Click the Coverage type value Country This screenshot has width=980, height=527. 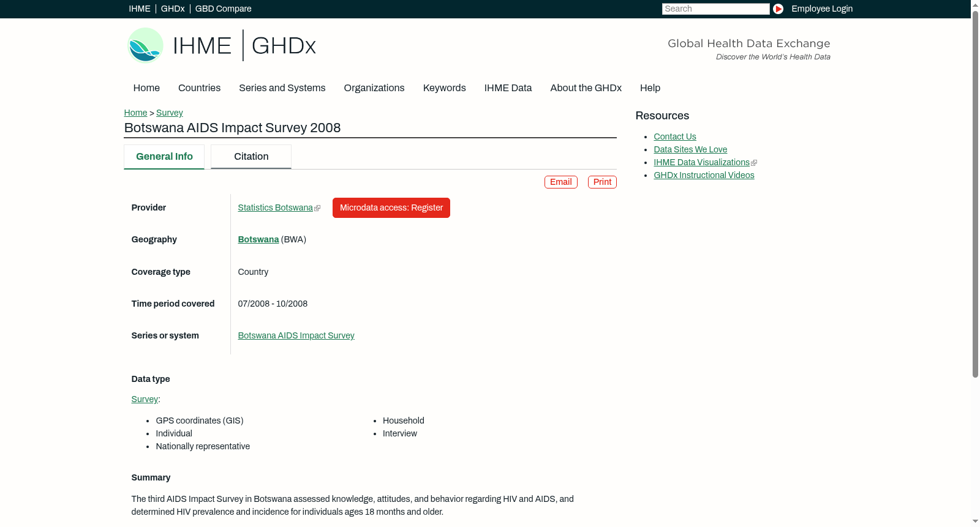(253, 272)
